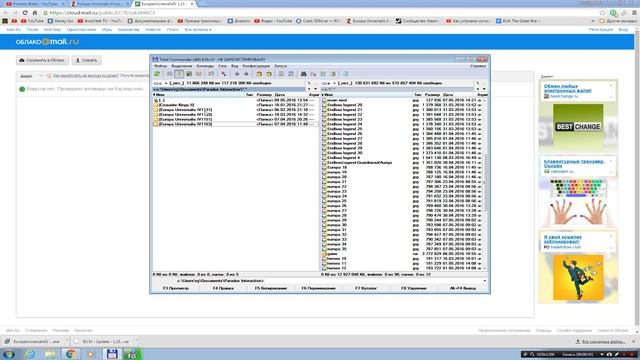Click the Скачать download button on the web page
Screen dimensions: 640x360
click(x=87, y=60)
